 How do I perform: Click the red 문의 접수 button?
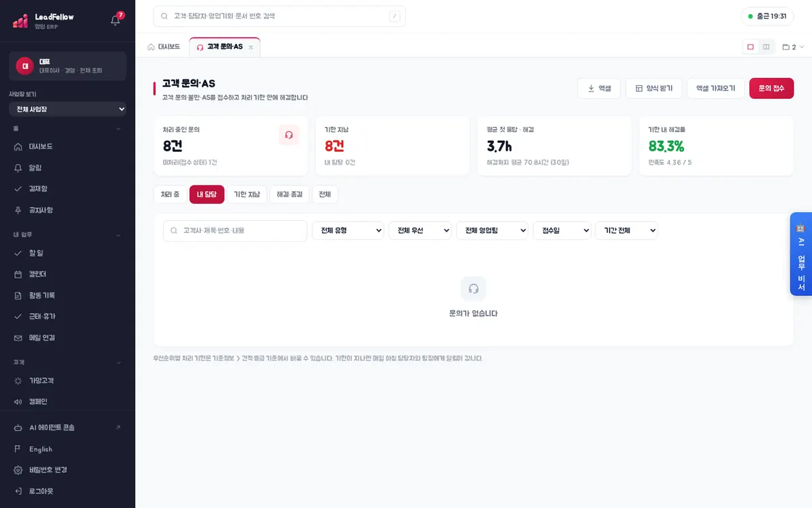coord(771,88)
